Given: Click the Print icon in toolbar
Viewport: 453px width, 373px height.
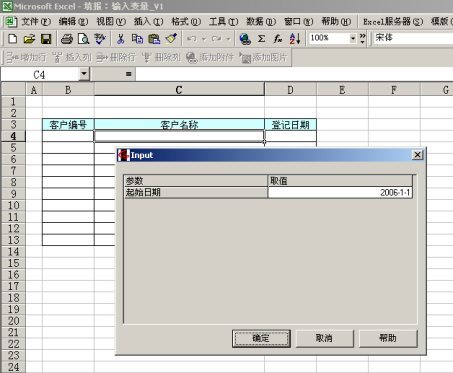Looking at the screenshot, I should (x=67, y=39).
